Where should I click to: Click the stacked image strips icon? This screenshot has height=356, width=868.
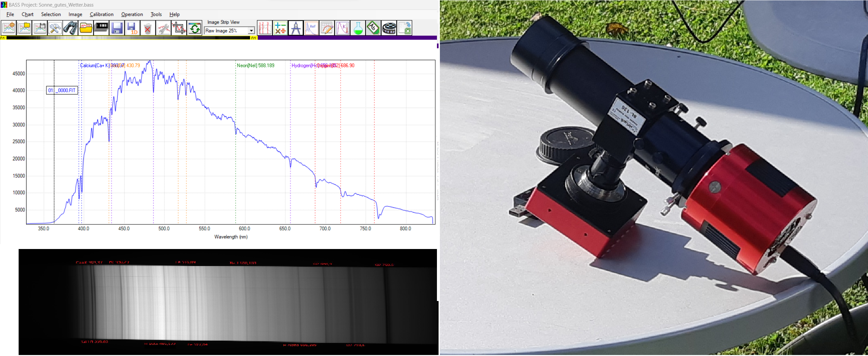click(x=101, y=28)
